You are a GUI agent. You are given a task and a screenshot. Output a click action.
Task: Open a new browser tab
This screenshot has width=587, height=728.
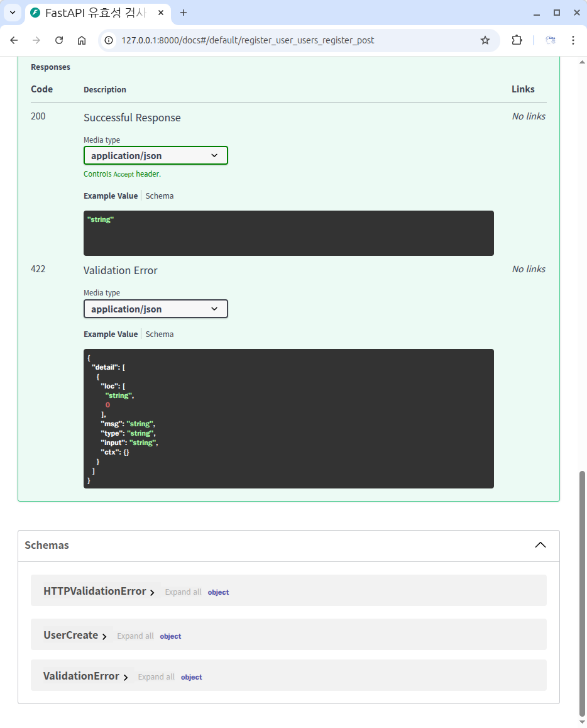184,13
